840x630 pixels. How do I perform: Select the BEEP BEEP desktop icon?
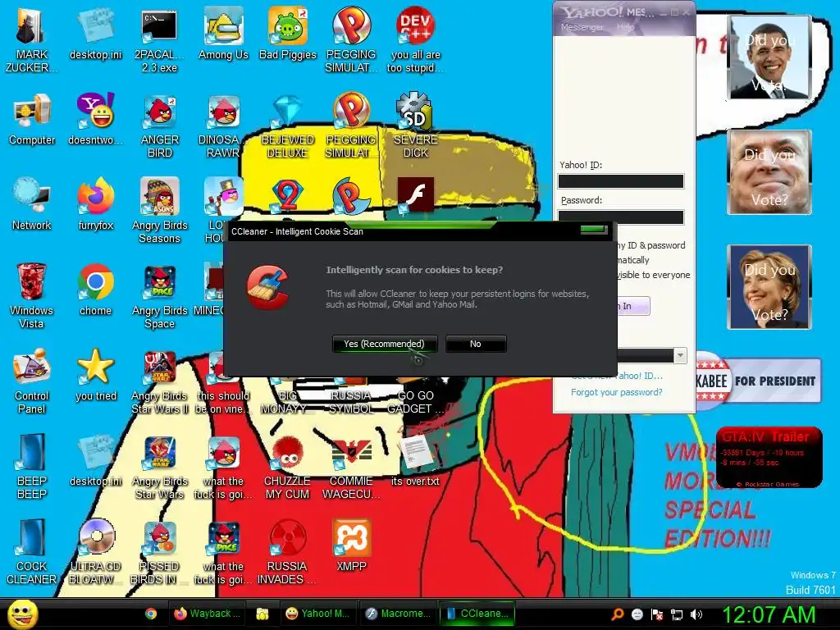(32, 467)
